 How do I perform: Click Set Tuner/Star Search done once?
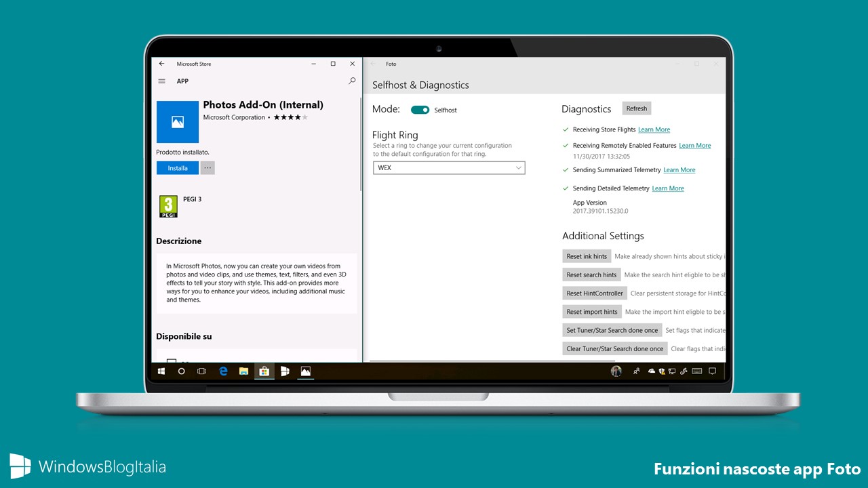tap(612, 330)
